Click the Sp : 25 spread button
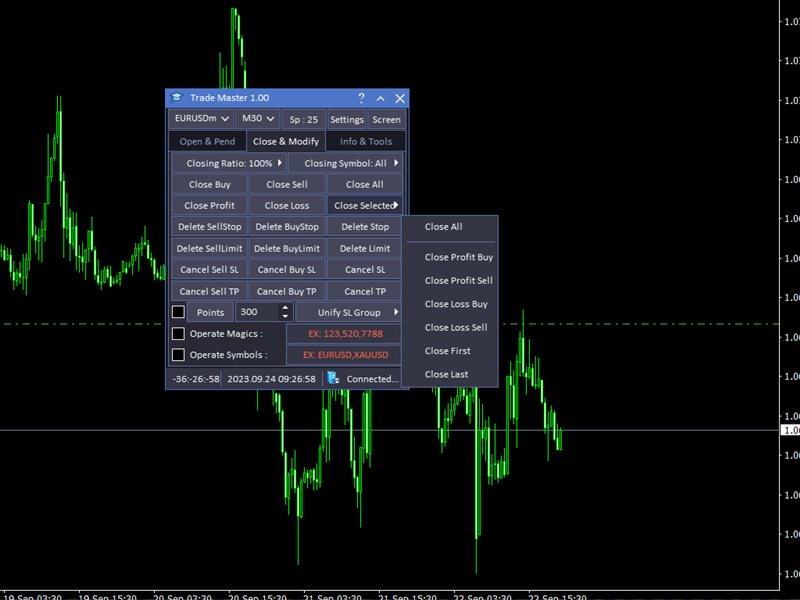This screenshot has height=600, width=800. pyautogui.click(x=304, y=119)
